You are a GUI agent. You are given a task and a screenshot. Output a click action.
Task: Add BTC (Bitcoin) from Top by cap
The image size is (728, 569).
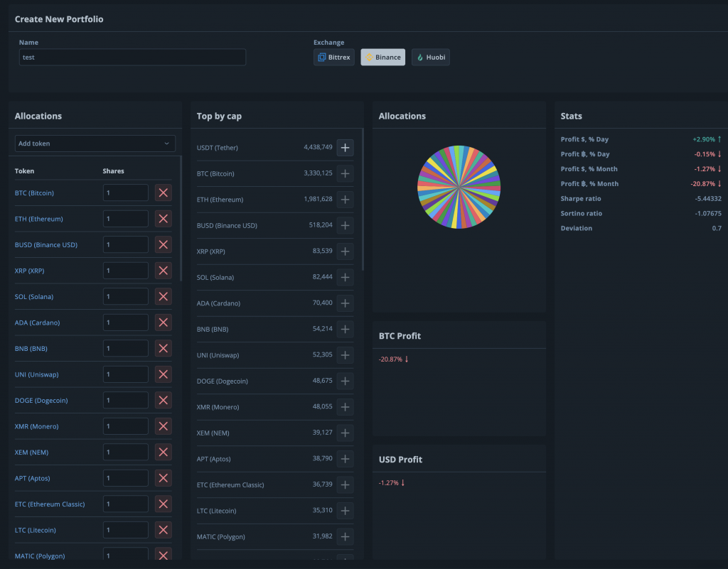(x=345, y=173)
